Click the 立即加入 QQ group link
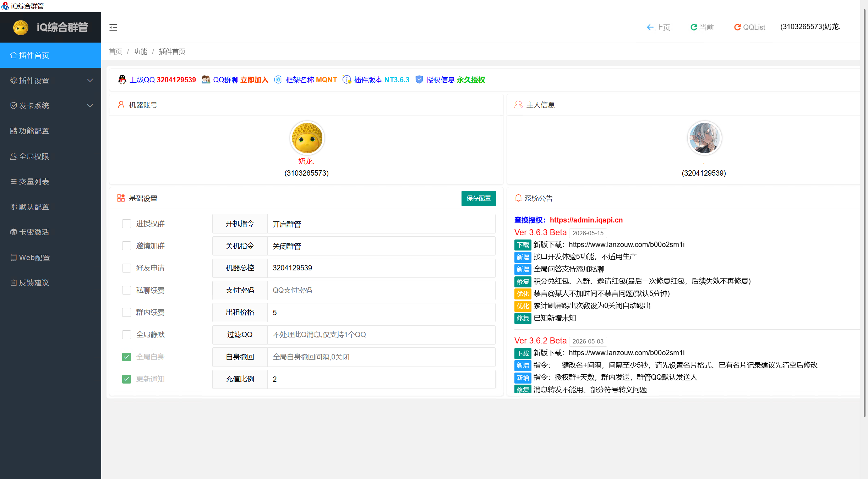Image resolution: width=868 pixels, height=479 pixels. [x=254, y=80]
